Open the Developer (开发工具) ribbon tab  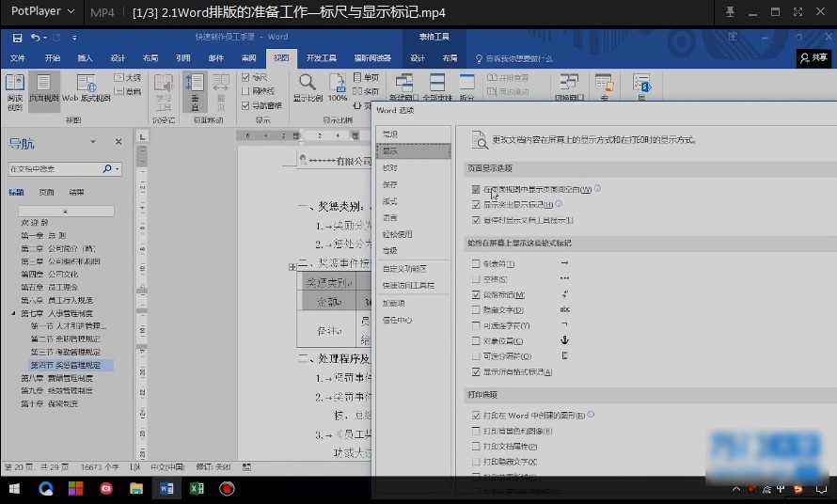tap(322, 58)
